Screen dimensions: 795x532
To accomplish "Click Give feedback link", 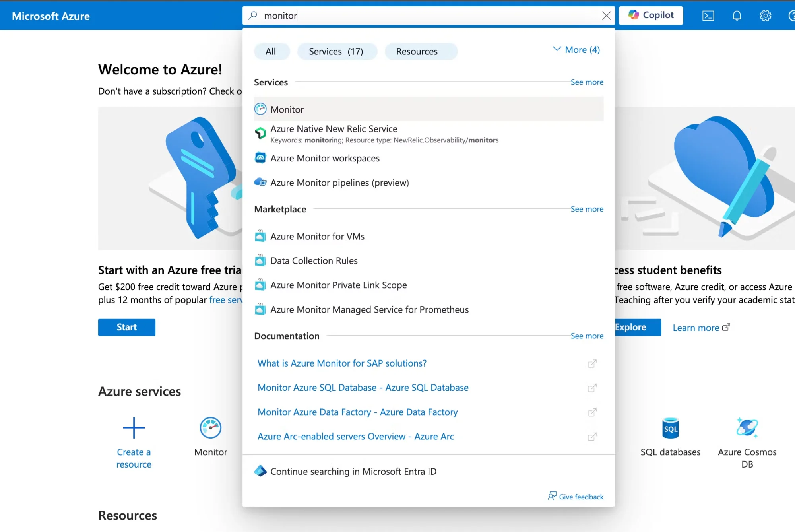I will point(581,497).
